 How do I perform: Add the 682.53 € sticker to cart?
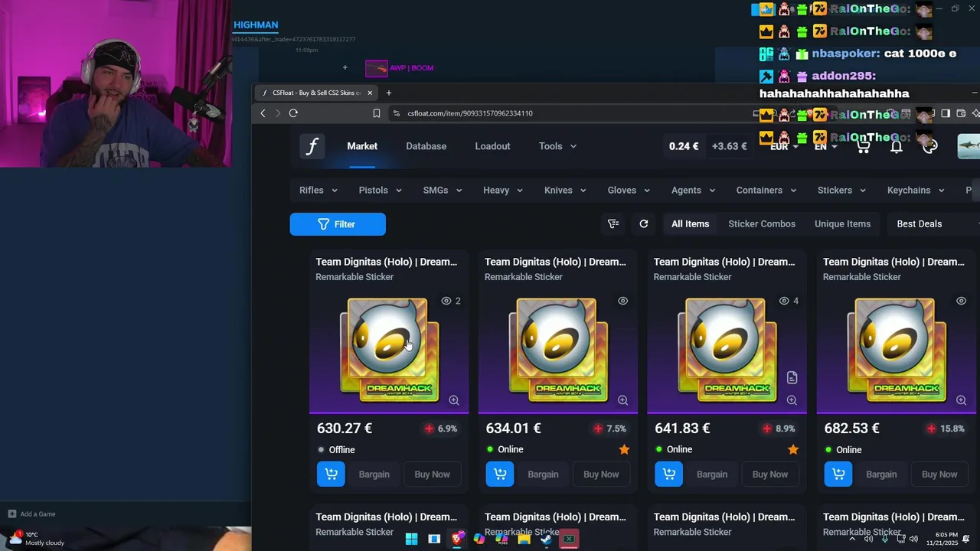(838, 474)
